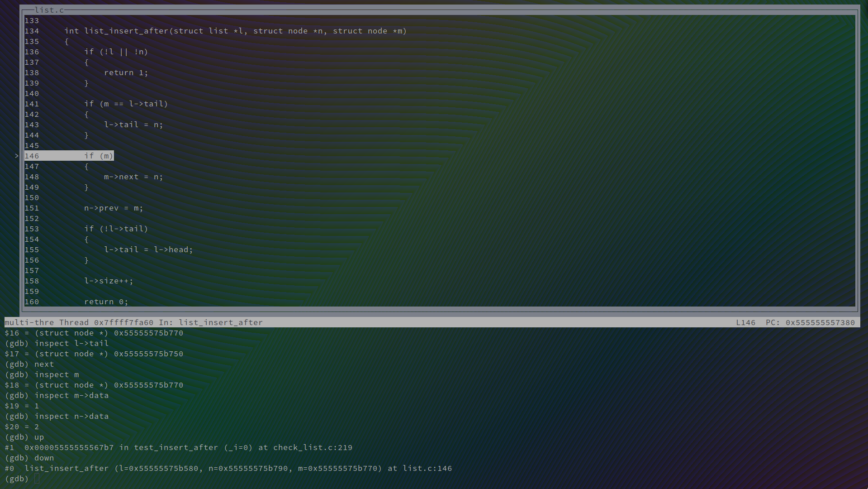Click line number 134 in the gutter

pos(32,31)
